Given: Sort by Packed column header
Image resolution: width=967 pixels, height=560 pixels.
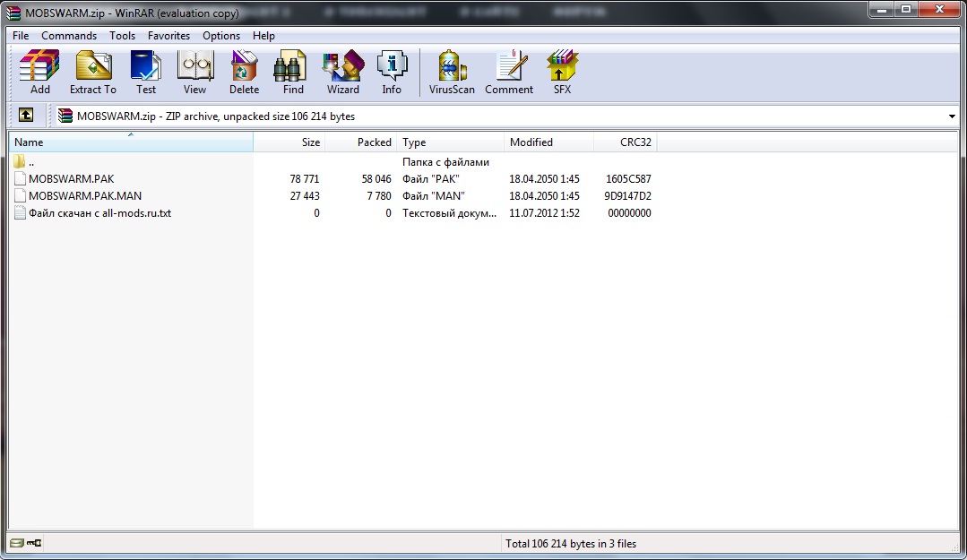Looking at the screenshot, I should [361, 142].
